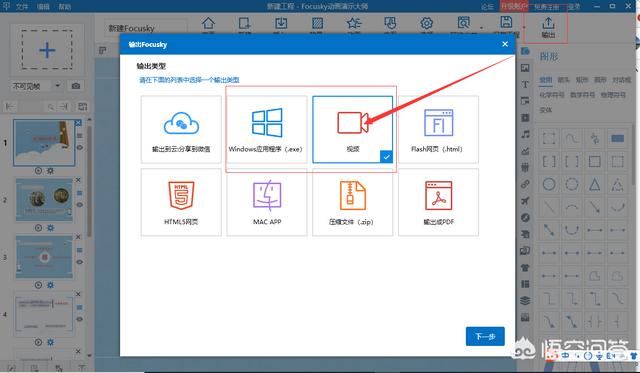Insert the circle shape
Viewport: 640px width, 373px height.
pyautogui.click(x=549, y=184)
